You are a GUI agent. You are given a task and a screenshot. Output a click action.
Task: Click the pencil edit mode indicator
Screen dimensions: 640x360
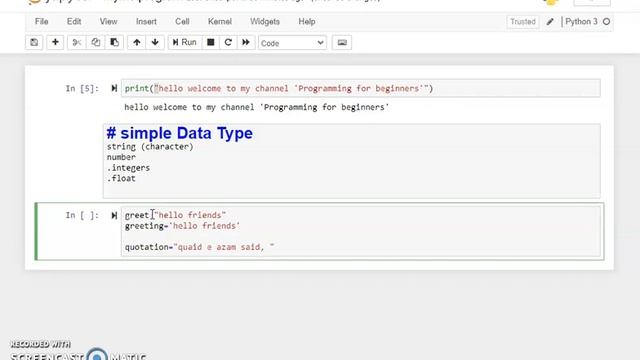tap(550, 22)
